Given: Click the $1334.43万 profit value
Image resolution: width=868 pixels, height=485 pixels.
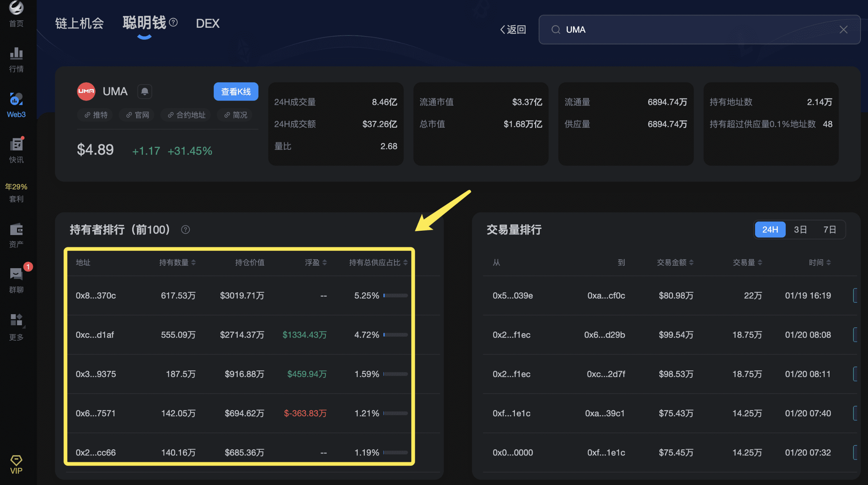Looking at the screenshot, I should pyautogui.click(x=305, y=335).
